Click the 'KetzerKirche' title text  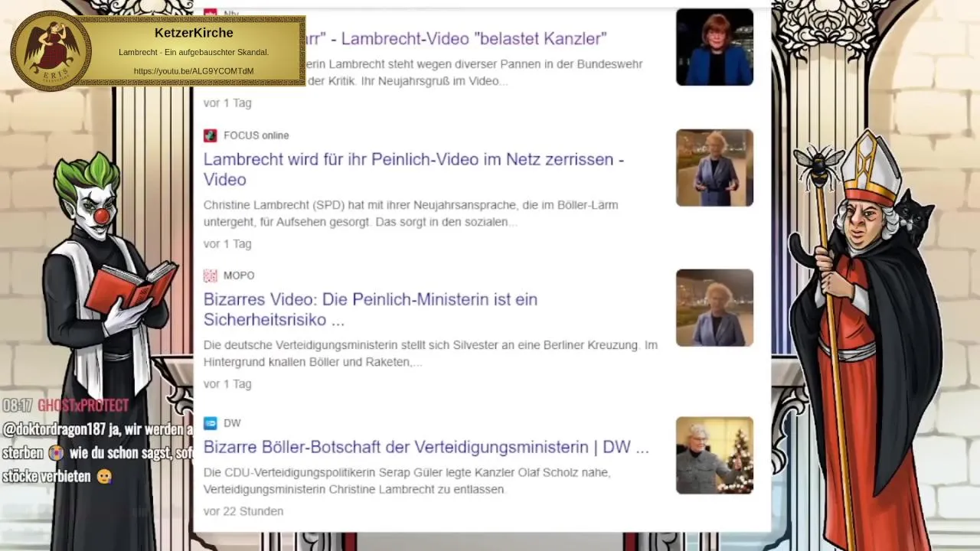coord(194,33)
